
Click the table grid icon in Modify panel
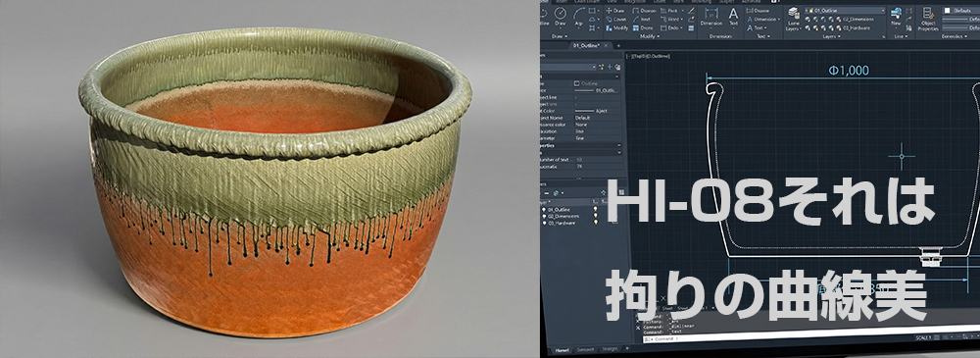point(691,28)
